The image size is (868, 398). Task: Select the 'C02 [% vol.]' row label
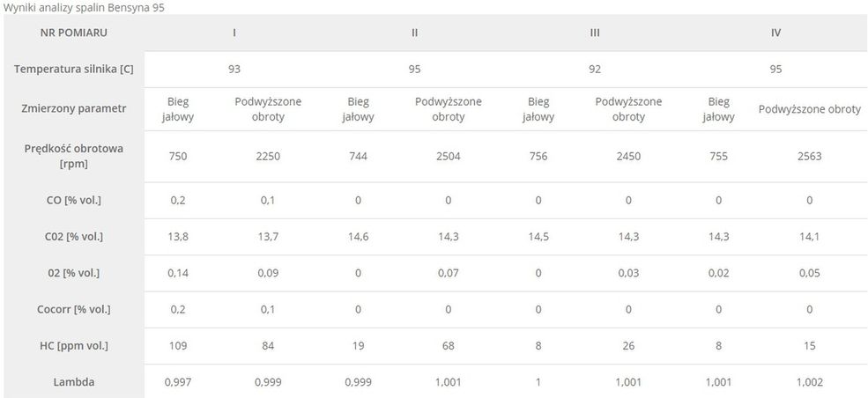point(74,237)
